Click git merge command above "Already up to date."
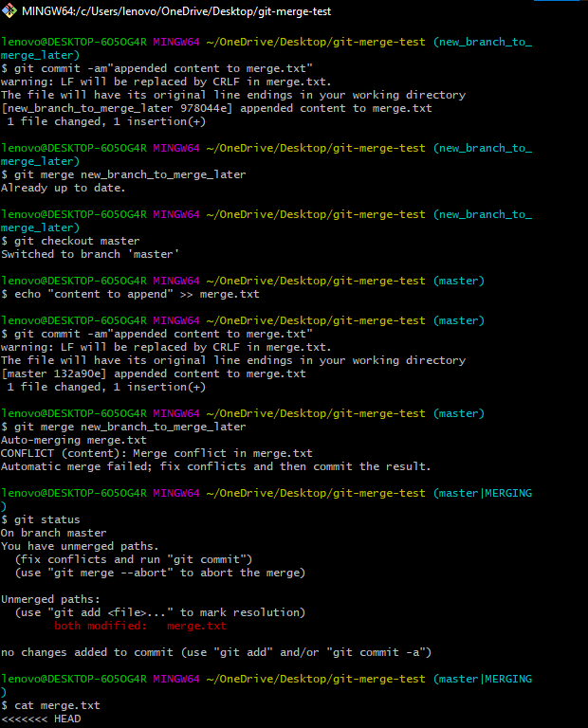The height and width of the screenshot is (728, 588). (130, 174)
